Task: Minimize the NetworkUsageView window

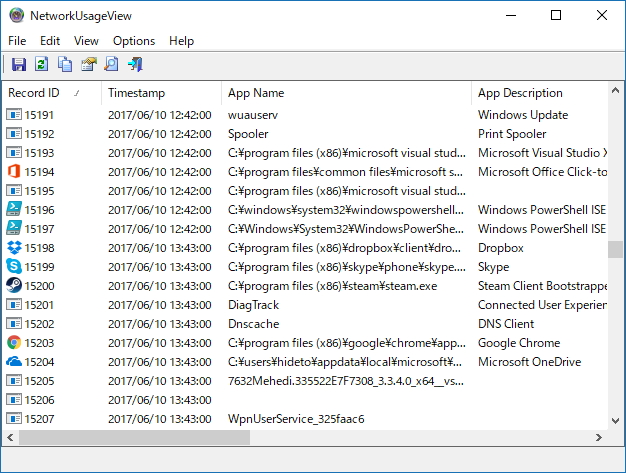Action: pyautogui.click(x=511, y=15)
